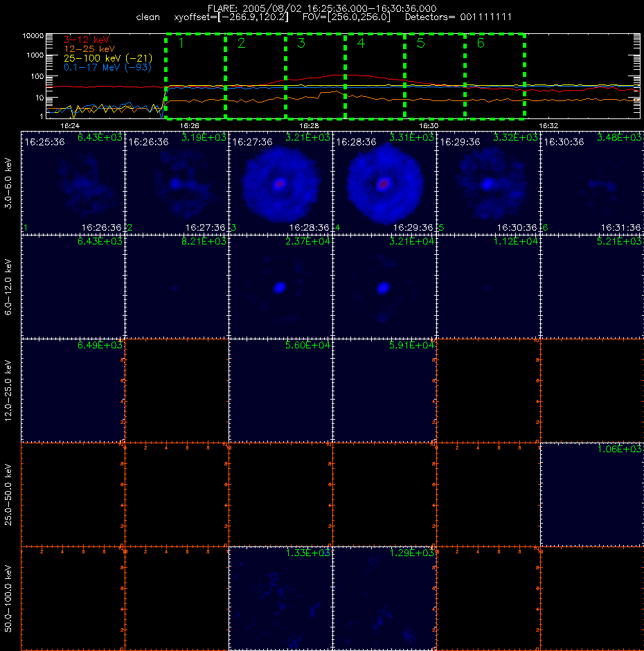Select interval label 2 in the light curve
The height and width of the screenshot is (651, 644).
click(241, 43)
